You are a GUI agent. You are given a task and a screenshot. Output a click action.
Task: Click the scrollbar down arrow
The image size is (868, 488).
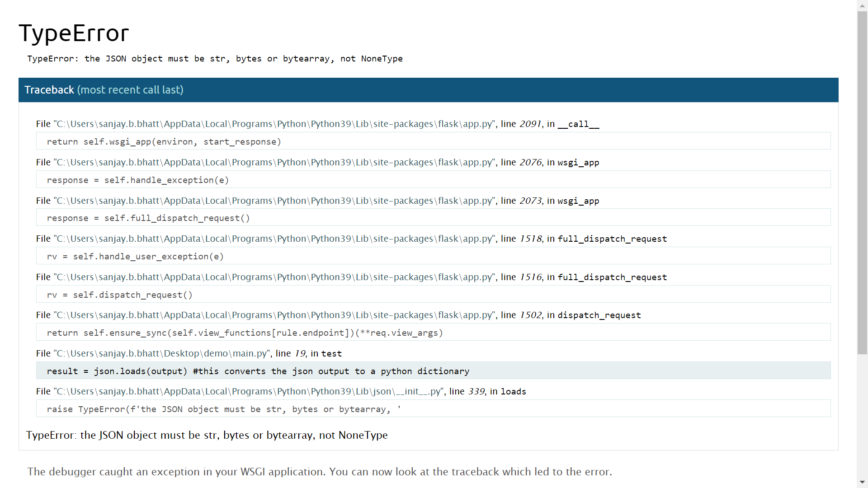(863, 482)
